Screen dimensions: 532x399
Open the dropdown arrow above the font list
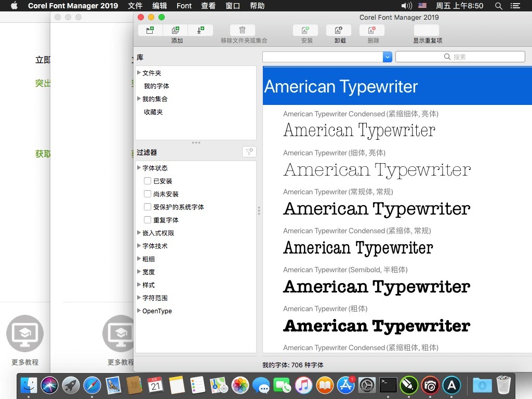387,57
